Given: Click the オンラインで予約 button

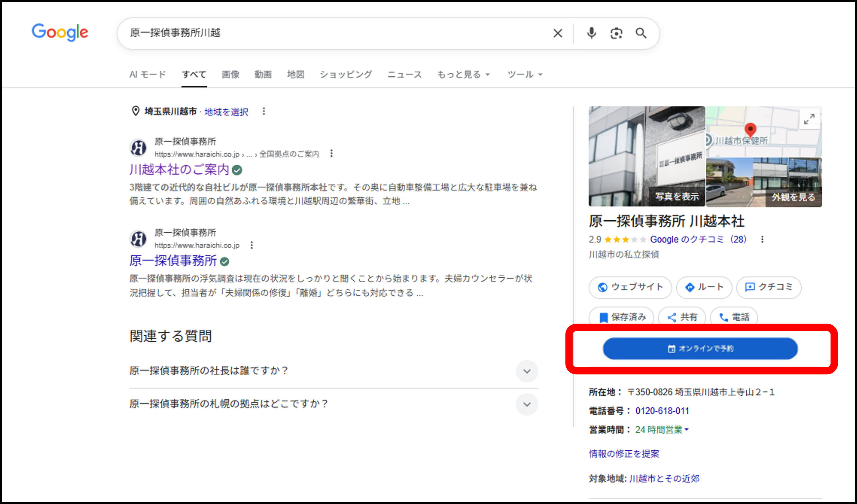Looking at the screenshot, I should (700, 349).
